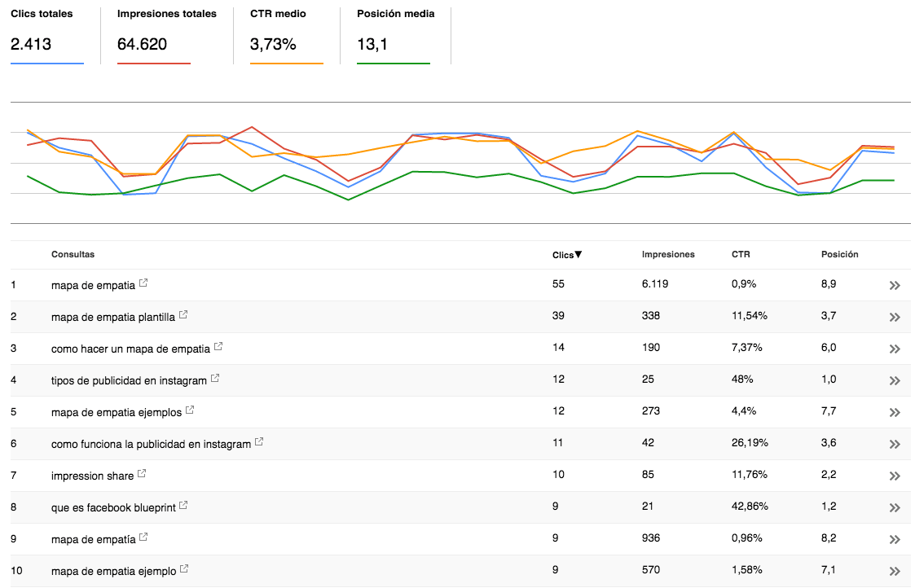The image size is (915, 588).
Task: Select query 'como funciona la publicidad en instagram'
Action: (151, 445)
